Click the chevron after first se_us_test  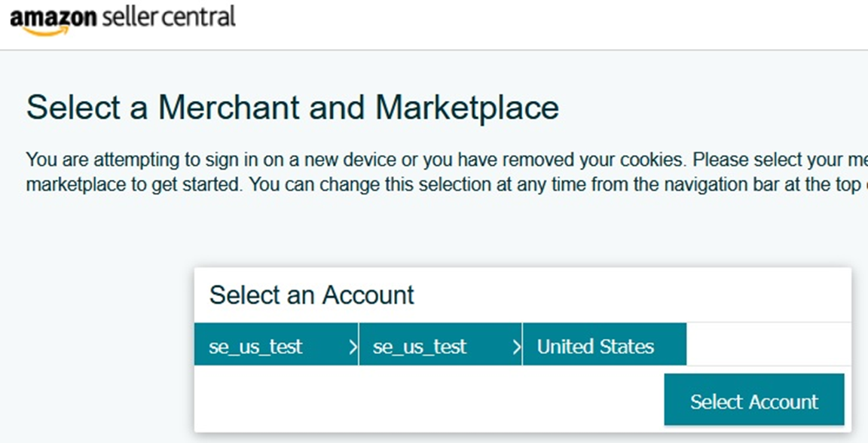[x=353, y=347]
